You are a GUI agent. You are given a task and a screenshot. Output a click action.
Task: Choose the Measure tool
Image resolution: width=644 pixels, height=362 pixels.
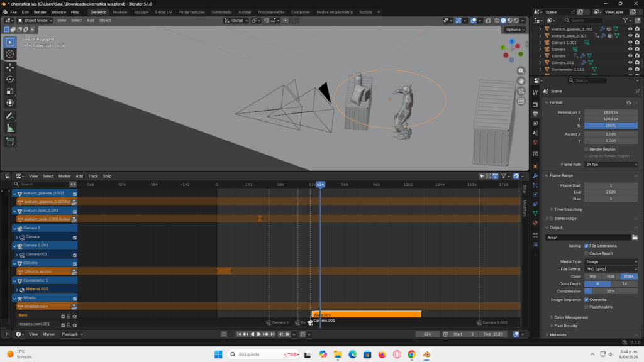(10, 128)
